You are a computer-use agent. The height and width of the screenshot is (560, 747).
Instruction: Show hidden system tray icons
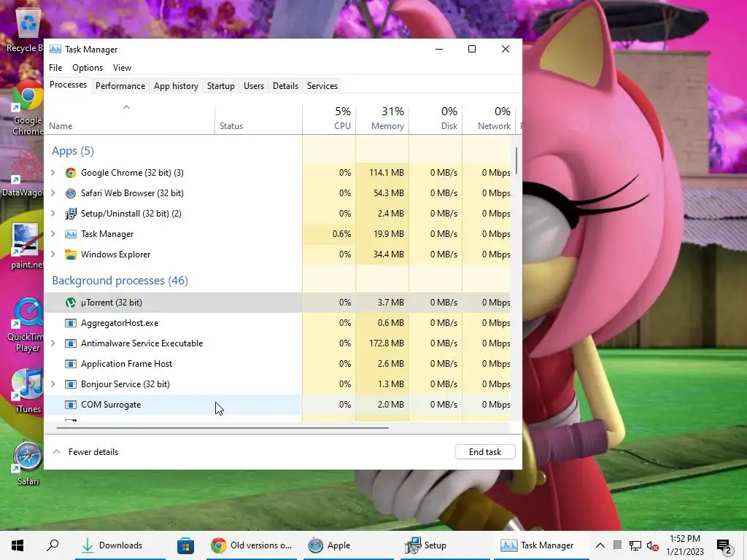coord(600,545)
